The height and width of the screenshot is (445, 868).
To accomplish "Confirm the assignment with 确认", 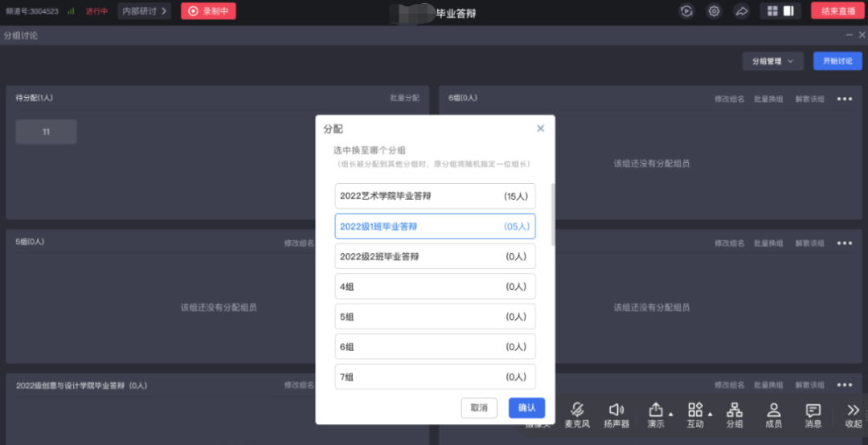I will (x=526, y=407).
